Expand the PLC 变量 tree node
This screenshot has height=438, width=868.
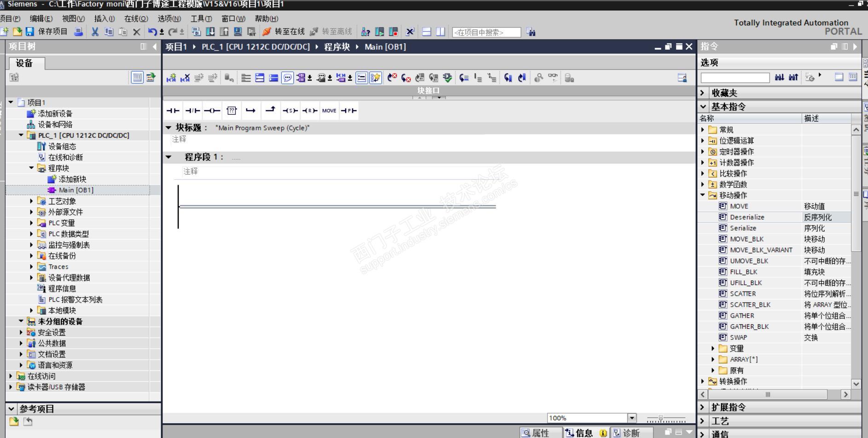click(31, 223)
